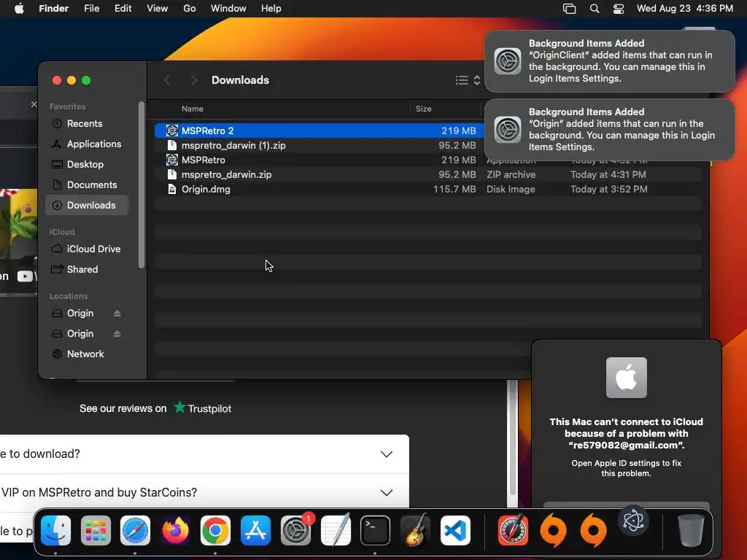Open Finder from the Dock

[55, 530]
